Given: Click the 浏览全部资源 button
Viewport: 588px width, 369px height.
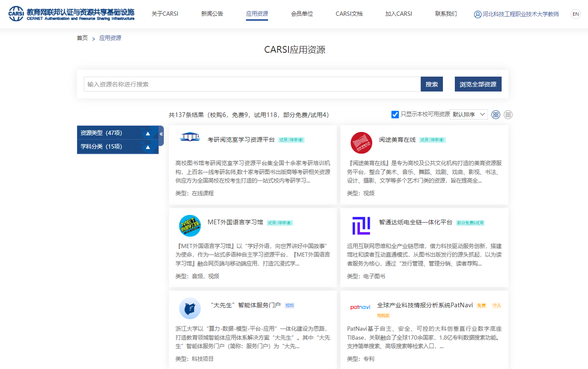Looking at the screenshot, I should (x=478, y=84).
